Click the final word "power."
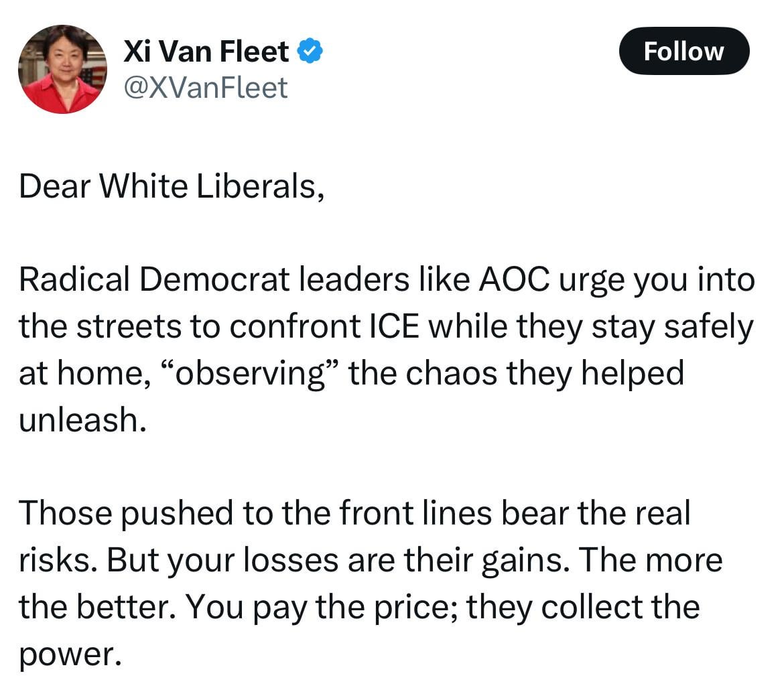The width and height of the screenshot is (784, 694). coord(70,654)
